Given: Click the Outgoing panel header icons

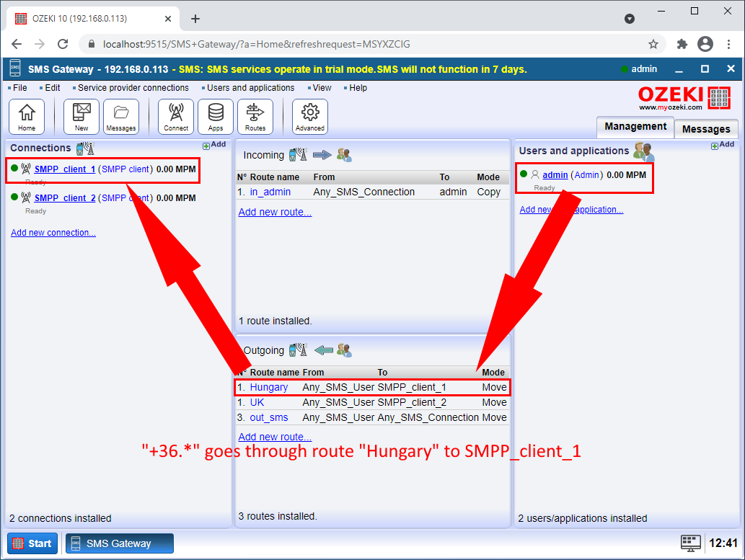Looking at the screenshot, I should [321, 350].
